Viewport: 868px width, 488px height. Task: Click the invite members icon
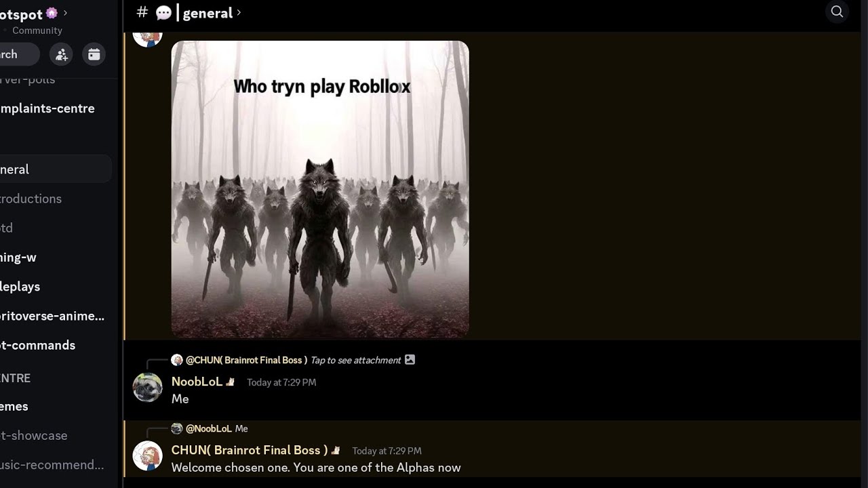62,55
